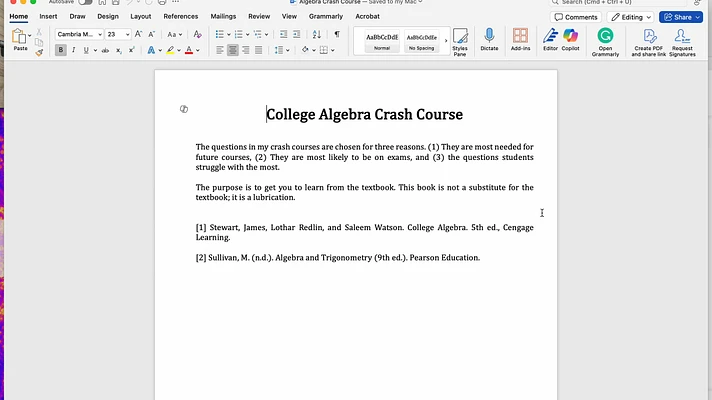The image size is (712, 400).
Task: Expand bullet list options arrow
Action: tap(228, 35)
